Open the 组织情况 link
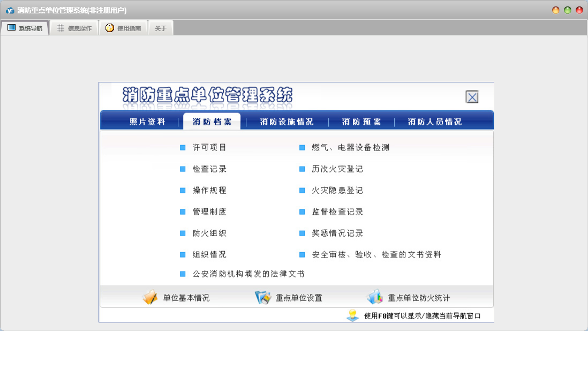This screenshot has width=588, height=385. (x=209, y=254)
